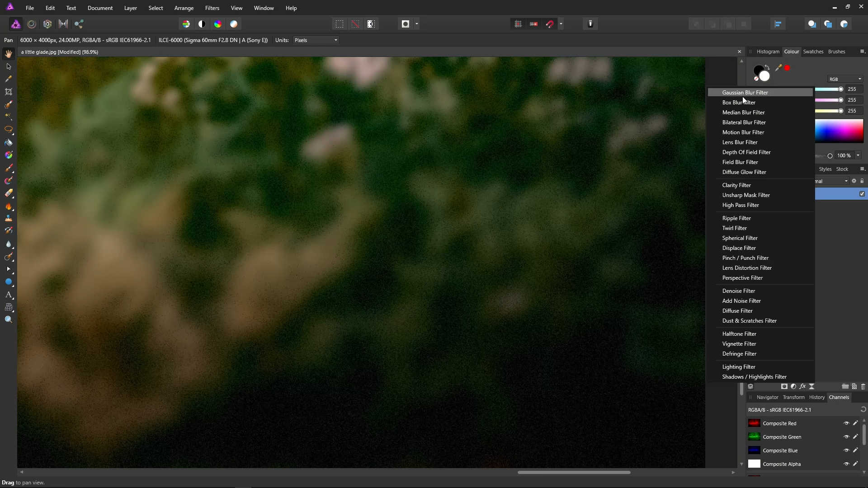Image resolution: width=868 pixels, height=488 pixels.
Task: Switch to the Liquify Persona icon
Action: pyautogui.click(x=32, y=24)
